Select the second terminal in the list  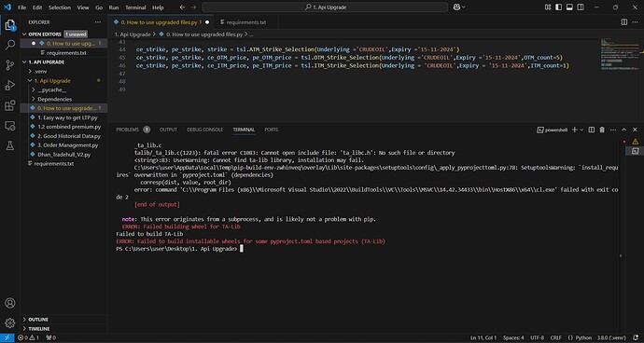[x=635, y=151]
